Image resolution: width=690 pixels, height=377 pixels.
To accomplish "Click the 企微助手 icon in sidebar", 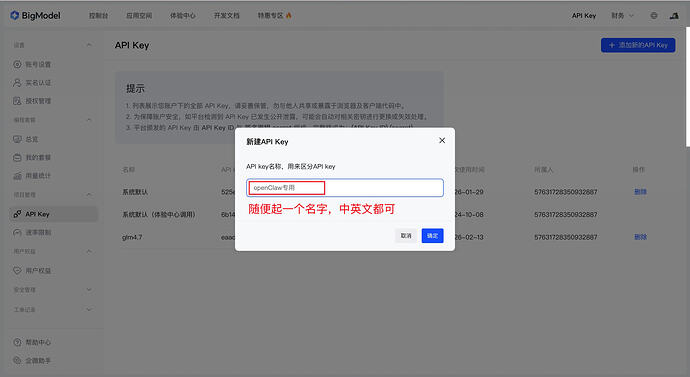I will (x=17, y=360).
